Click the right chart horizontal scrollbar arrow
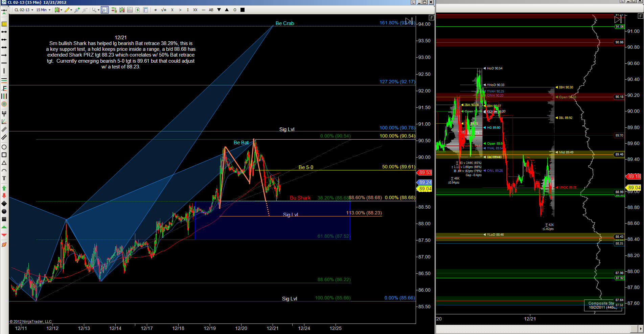The image size is (644, 334). click(640, 329)
